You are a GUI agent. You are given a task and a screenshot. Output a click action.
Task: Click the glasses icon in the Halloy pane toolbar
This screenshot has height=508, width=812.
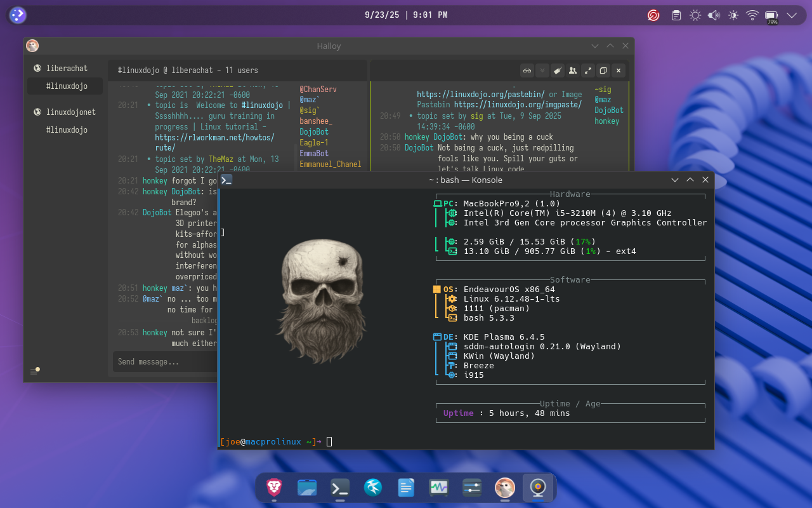pyautogui.click(x=527, y=70)
